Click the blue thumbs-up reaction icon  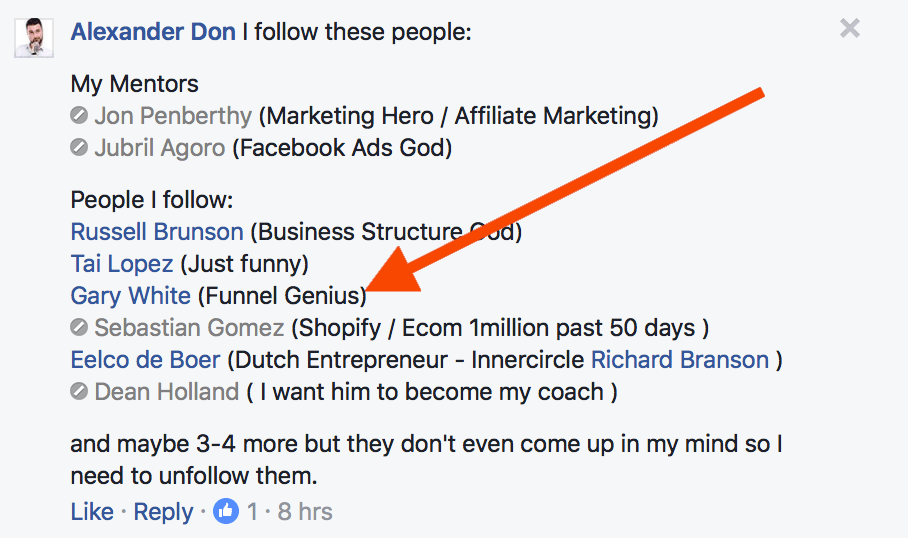click(x=227, y=512)
